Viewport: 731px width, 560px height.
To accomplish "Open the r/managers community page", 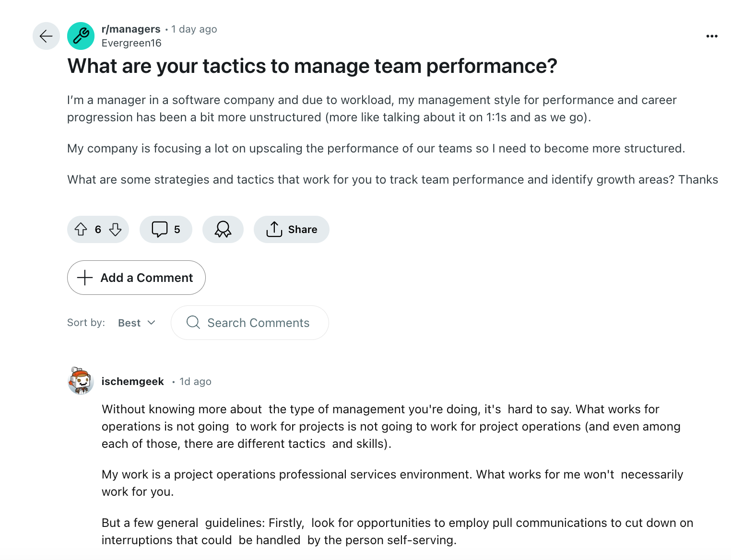I will click(x=130, y=29).
